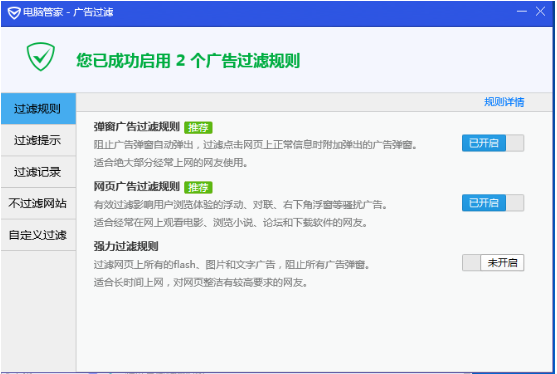
Task: Click the 网页广告过滤规则 heading
Action: click(137, 186)
